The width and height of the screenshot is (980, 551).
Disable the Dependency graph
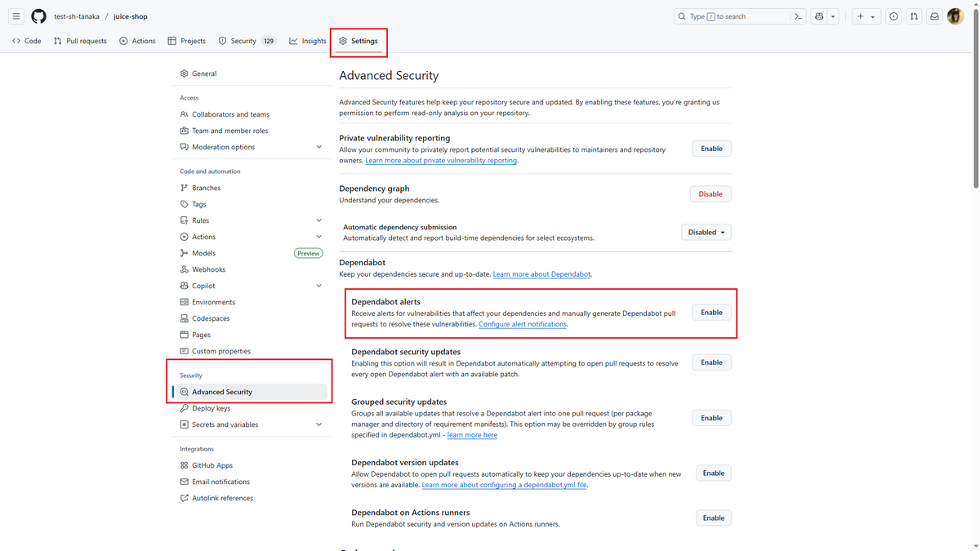point(710,193)
